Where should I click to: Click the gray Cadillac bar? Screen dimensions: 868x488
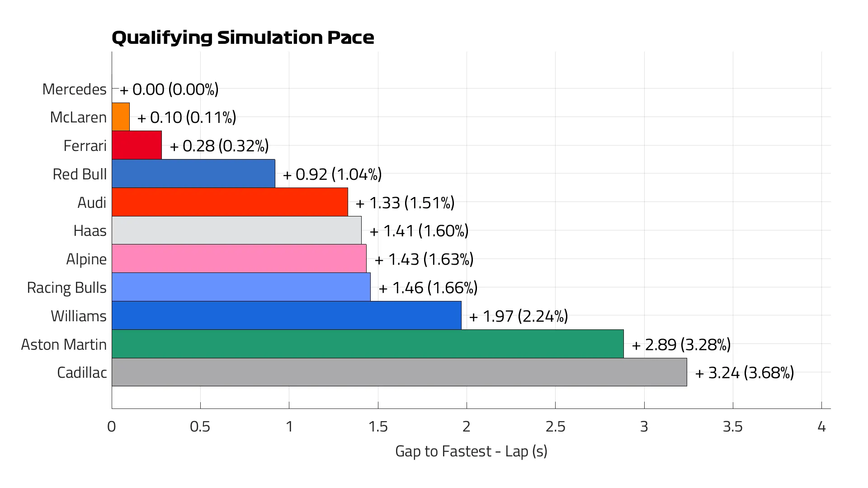click(x=399, y=372)
